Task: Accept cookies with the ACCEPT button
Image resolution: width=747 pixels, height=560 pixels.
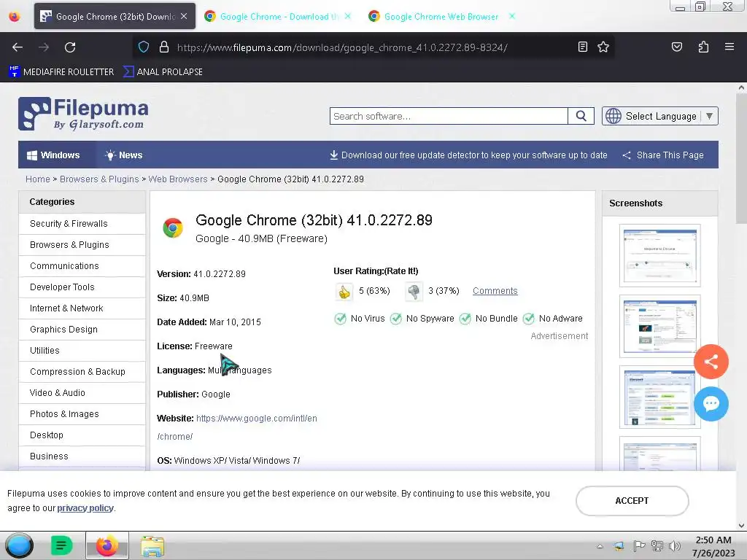Action: 632,500
